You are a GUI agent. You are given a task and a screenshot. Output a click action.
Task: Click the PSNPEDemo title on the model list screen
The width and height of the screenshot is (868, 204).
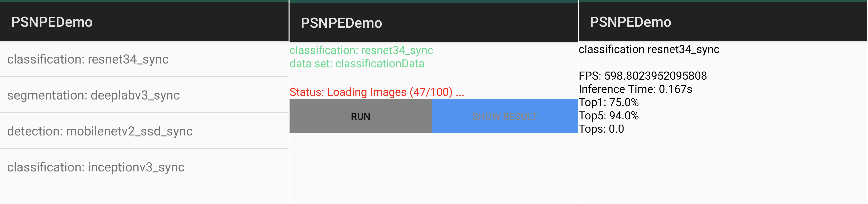(x=51, y=22)
